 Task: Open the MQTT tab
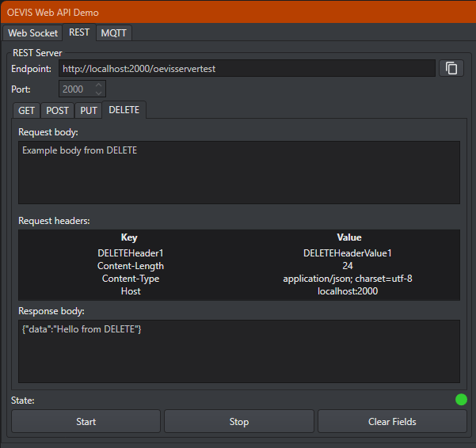pyautogui.click(x=113, y=32)
